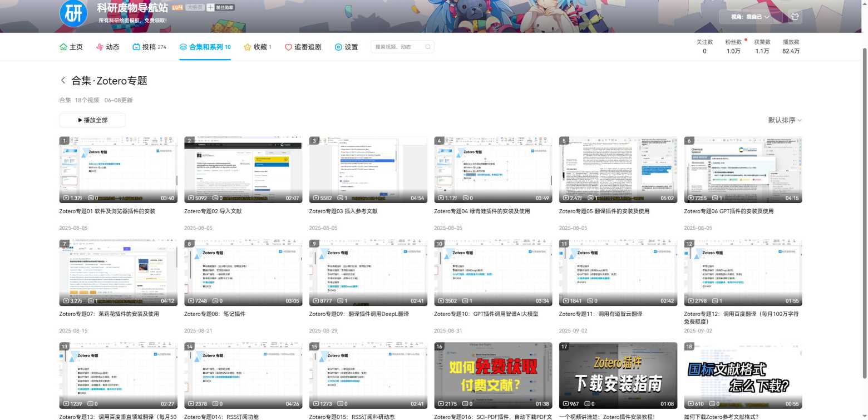Open the thumbnail for Zotero专题09 DeepL翻译
This screenshot has height=420, width=868.
368,273
